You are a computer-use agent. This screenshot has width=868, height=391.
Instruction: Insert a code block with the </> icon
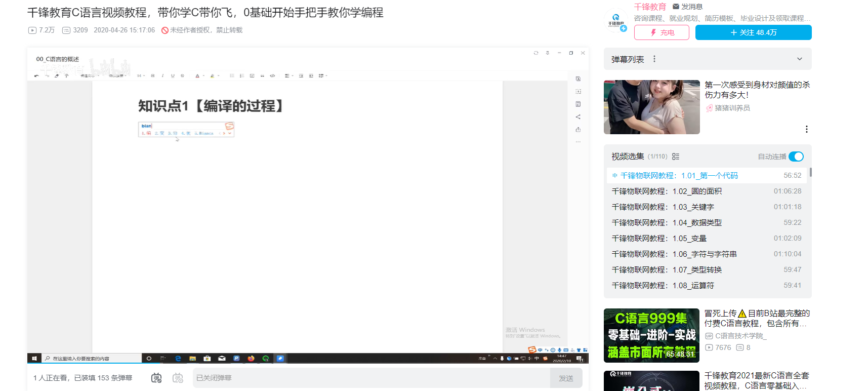pos(272,76)
